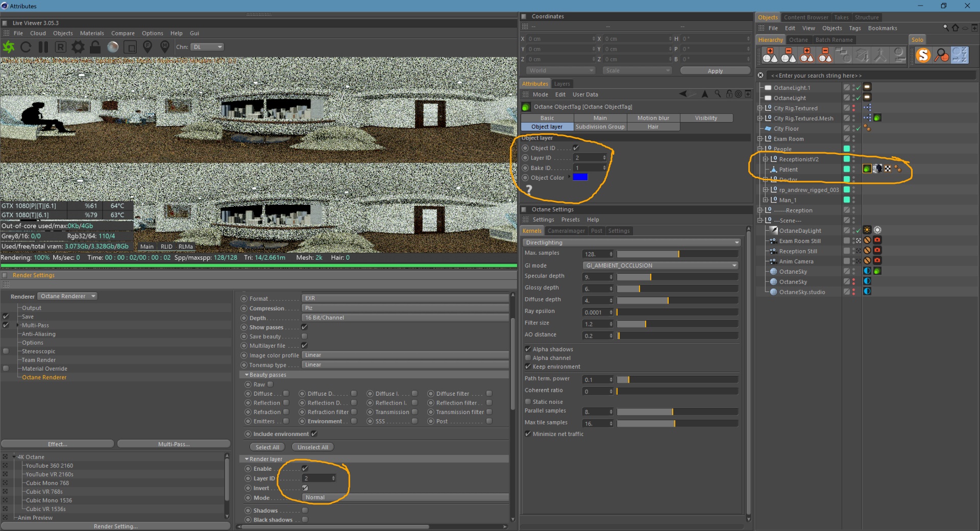The height and width of the screenshot is (531, 980).
Task: Click the magnifier icon in Objects menu bar
Action: (x=945, y=28)
